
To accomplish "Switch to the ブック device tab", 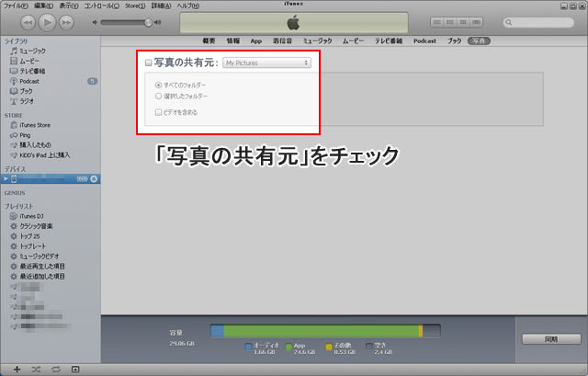I will pos(454,40).
